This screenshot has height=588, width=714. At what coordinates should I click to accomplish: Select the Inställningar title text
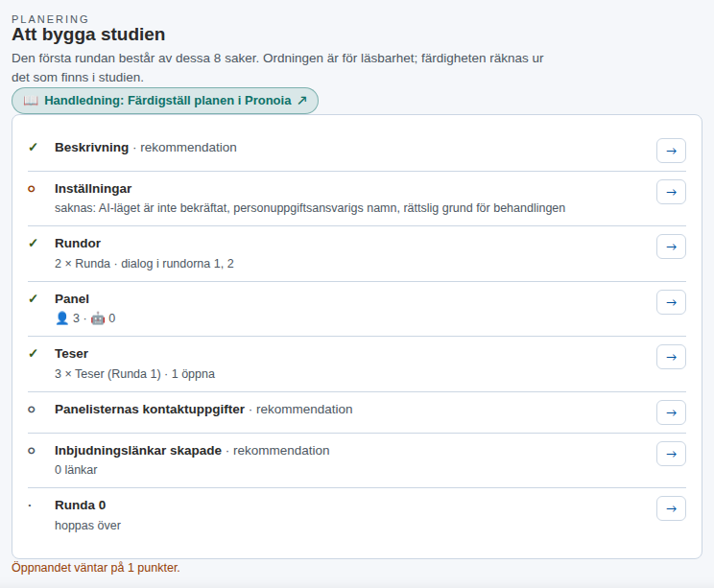tap(93, 189)
